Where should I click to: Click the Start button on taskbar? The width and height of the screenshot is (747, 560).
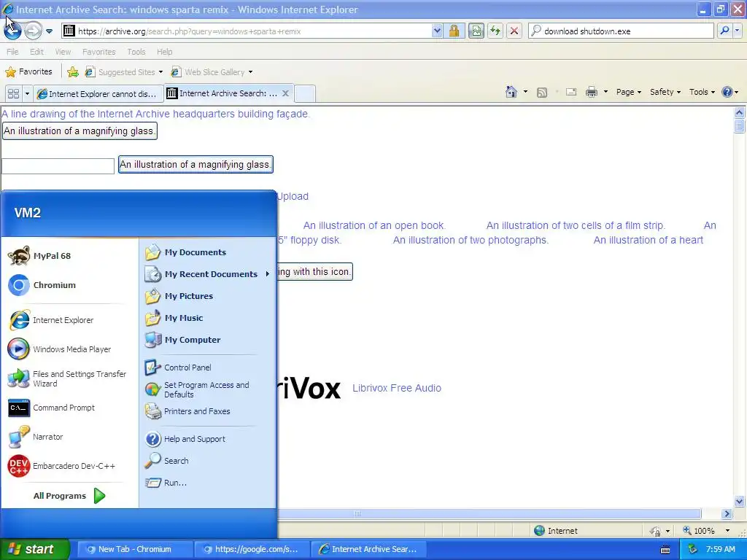tap(34, 549)
